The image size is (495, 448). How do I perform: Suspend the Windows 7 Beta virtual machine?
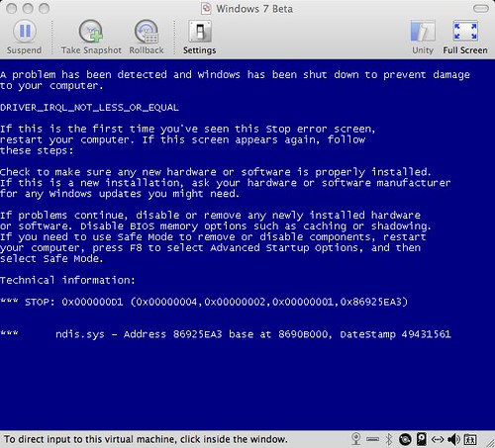(25, 37)
